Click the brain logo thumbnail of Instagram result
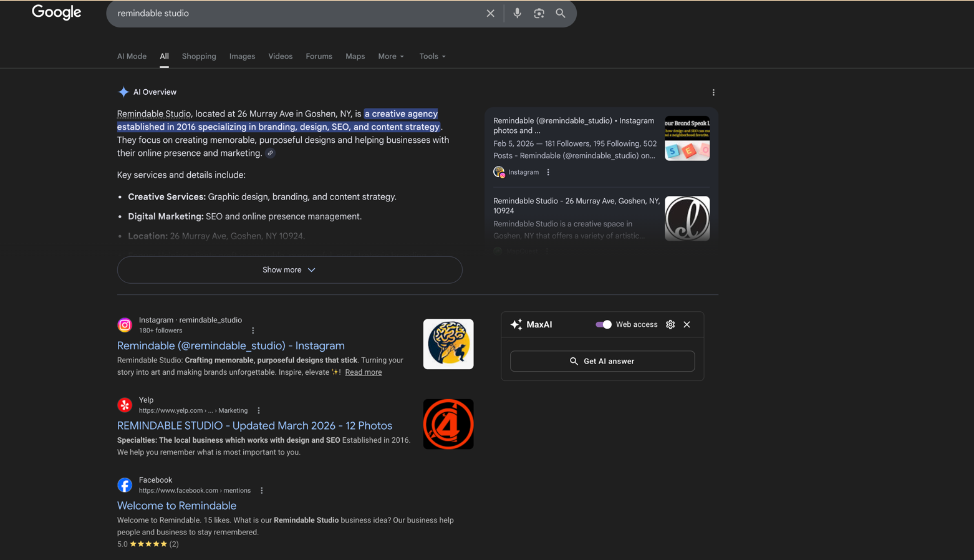This screenshot has height=560, width=974. tap(448, 344)
